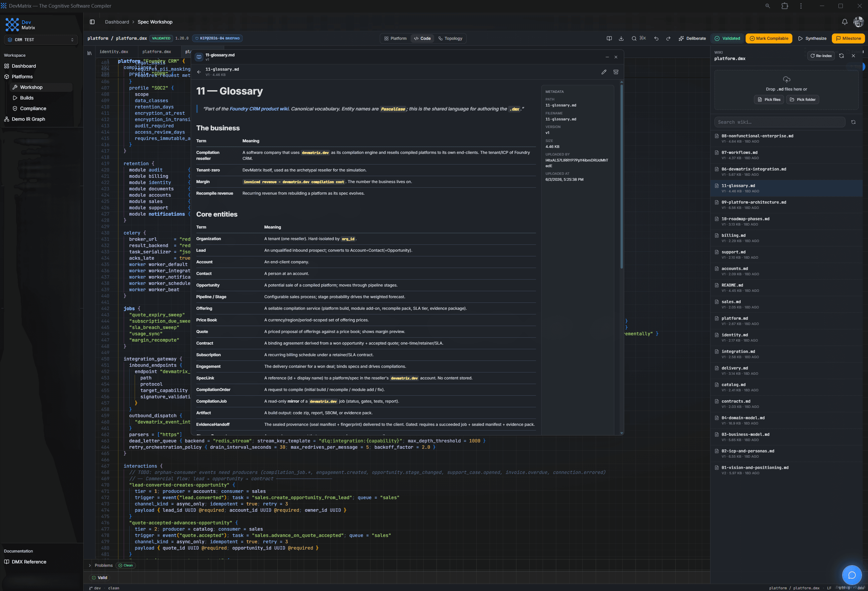
Task: Archive the glossary document
Action: coord(616,72)
